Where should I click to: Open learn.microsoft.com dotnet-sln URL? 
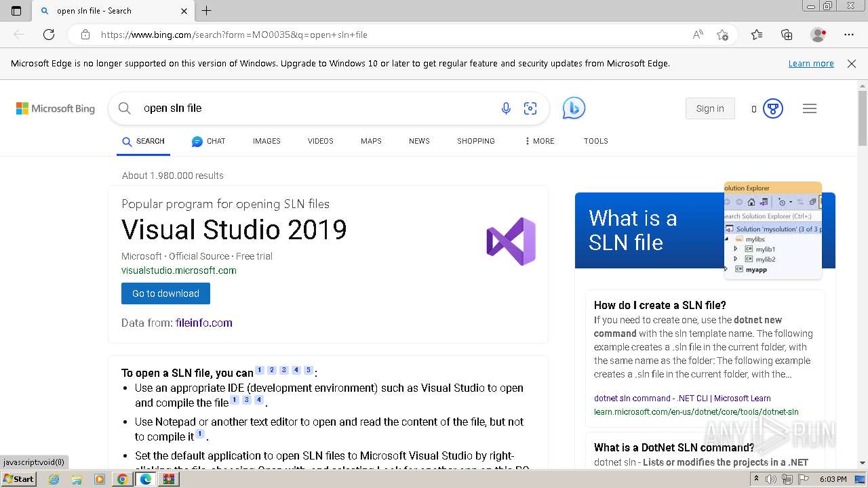(x=696, y=411)
